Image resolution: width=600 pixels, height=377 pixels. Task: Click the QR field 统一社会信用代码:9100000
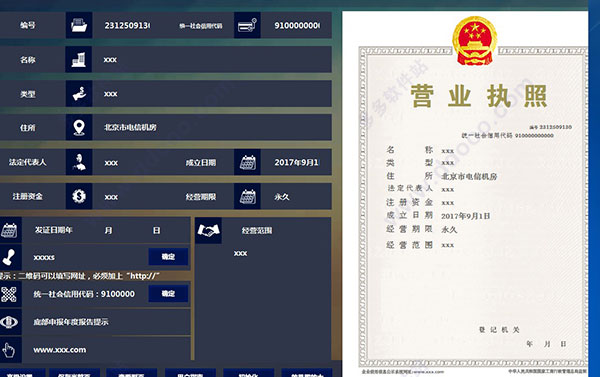pos(85,294)
